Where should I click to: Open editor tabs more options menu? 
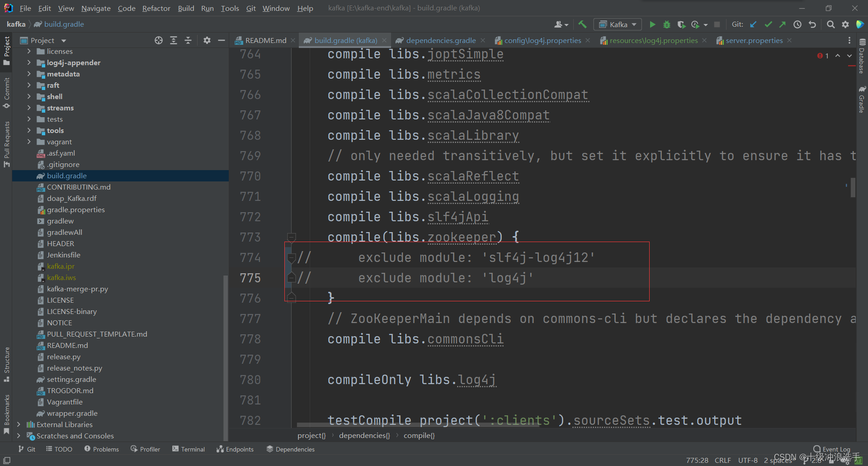(x=849, y=40)
